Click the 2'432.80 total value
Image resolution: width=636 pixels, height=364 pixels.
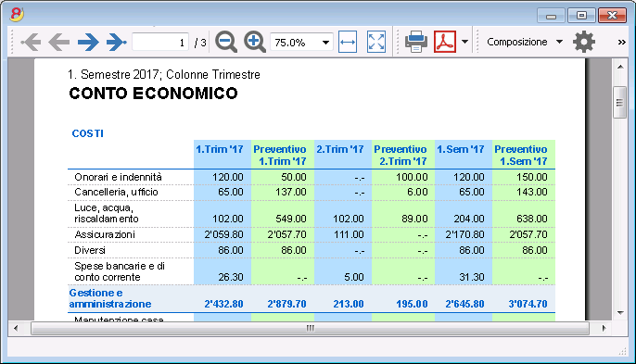(223, 304)
